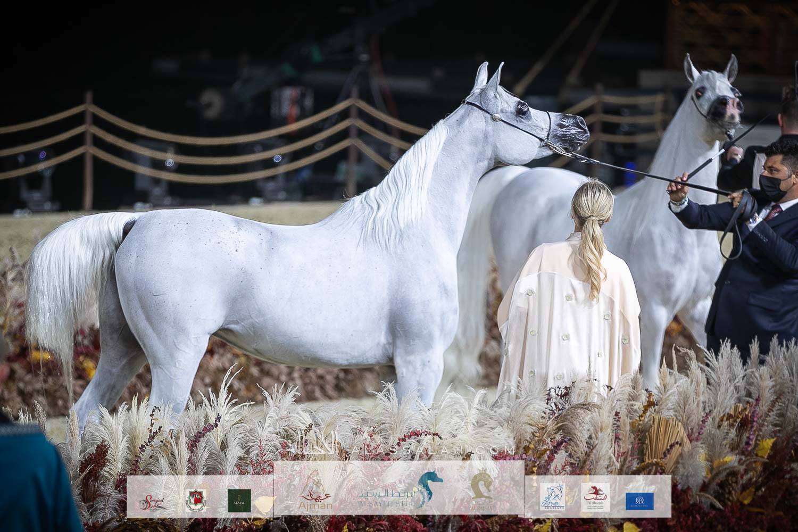
Task: Click the dark green Akmal logo
Action: (x=239, y=501)
